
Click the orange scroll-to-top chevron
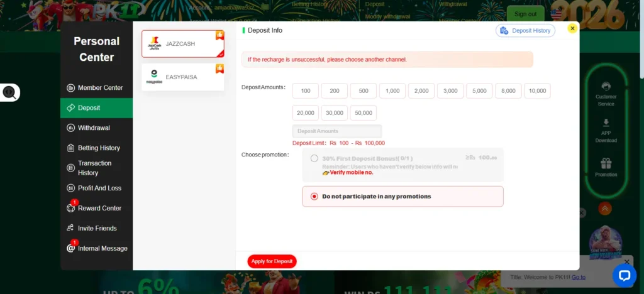point(605,209)
